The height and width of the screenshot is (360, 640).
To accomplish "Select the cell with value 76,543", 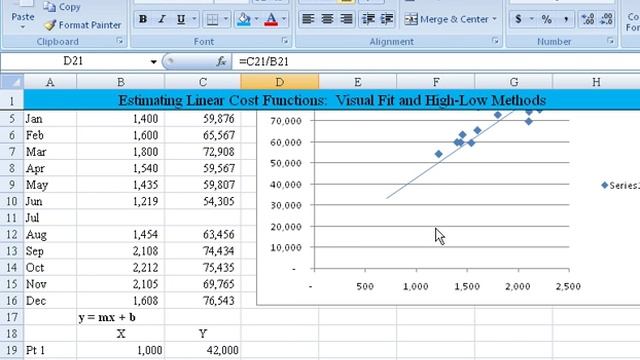I will pos(203,300).
